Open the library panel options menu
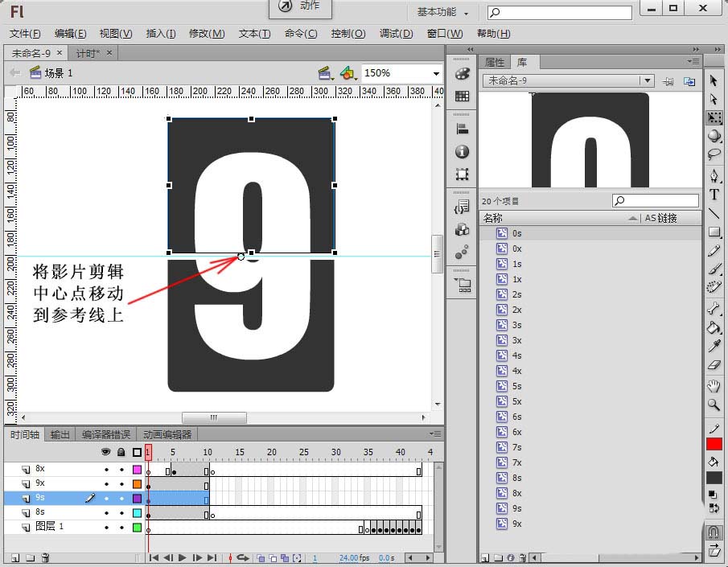 click(693, 62)
